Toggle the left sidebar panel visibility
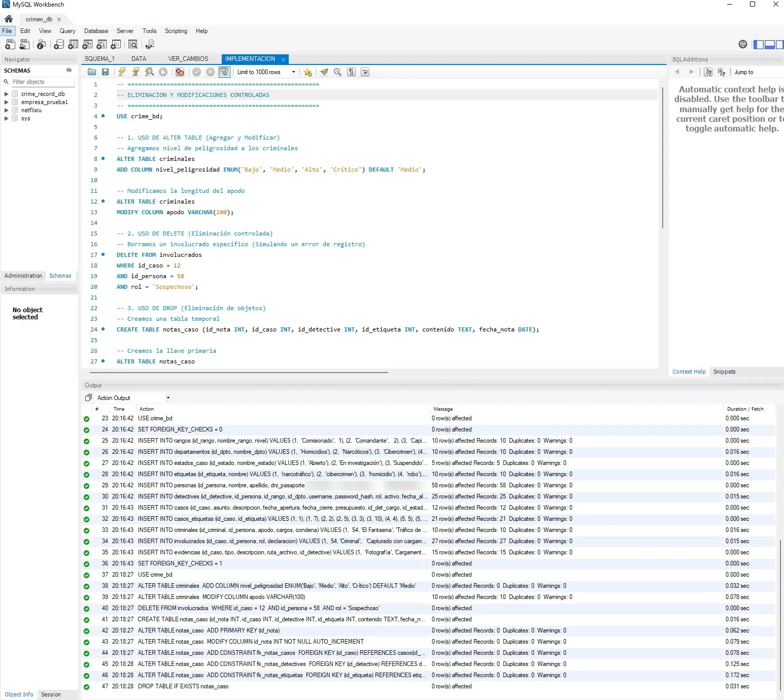Image resolution: width=784 pixels, height=700 pixels. tap(759, 45)
